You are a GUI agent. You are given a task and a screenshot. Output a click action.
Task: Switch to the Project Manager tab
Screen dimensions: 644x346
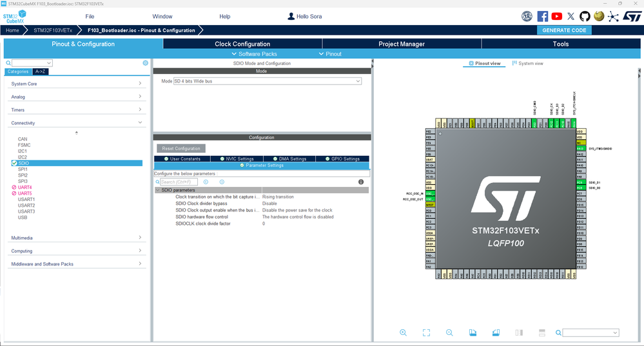[x=401, y=44]
